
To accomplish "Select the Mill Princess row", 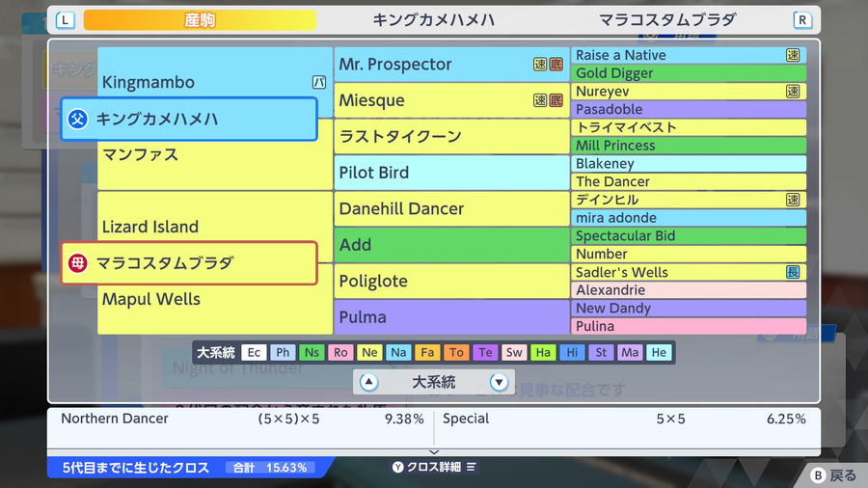I will click(689, 146).
